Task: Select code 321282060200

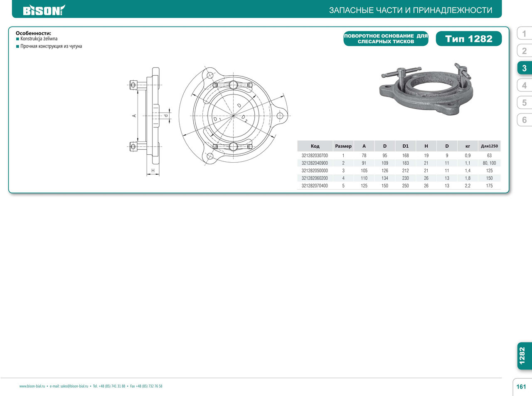Action: tap(315, 178)
